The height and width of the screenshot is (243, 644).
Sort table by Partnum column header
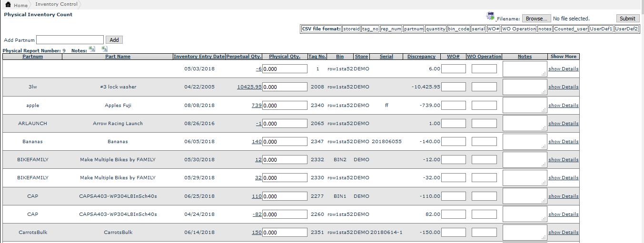tap(32, 57)
